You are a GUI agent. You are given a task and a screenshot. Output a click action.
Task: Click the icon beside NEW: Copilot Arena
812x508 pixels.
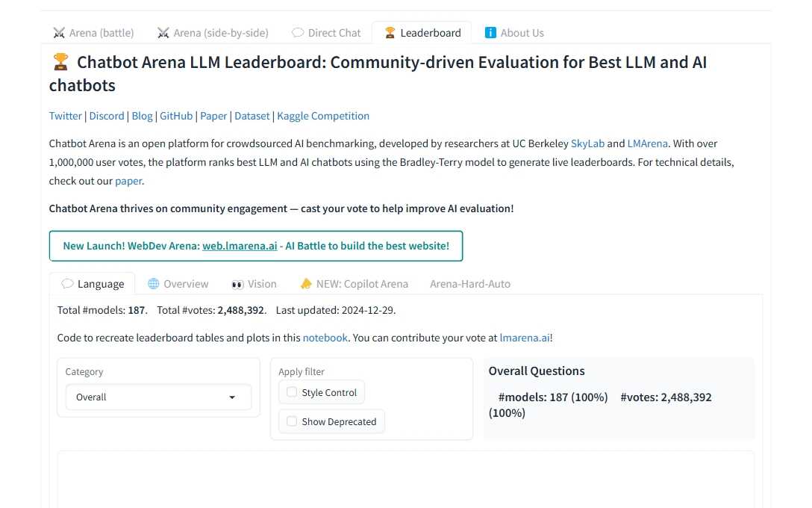pos(306,284)
